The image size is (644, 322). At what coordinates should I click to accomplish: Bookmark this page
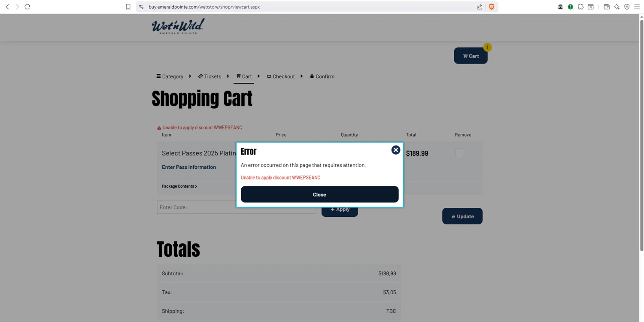[128, 7]
